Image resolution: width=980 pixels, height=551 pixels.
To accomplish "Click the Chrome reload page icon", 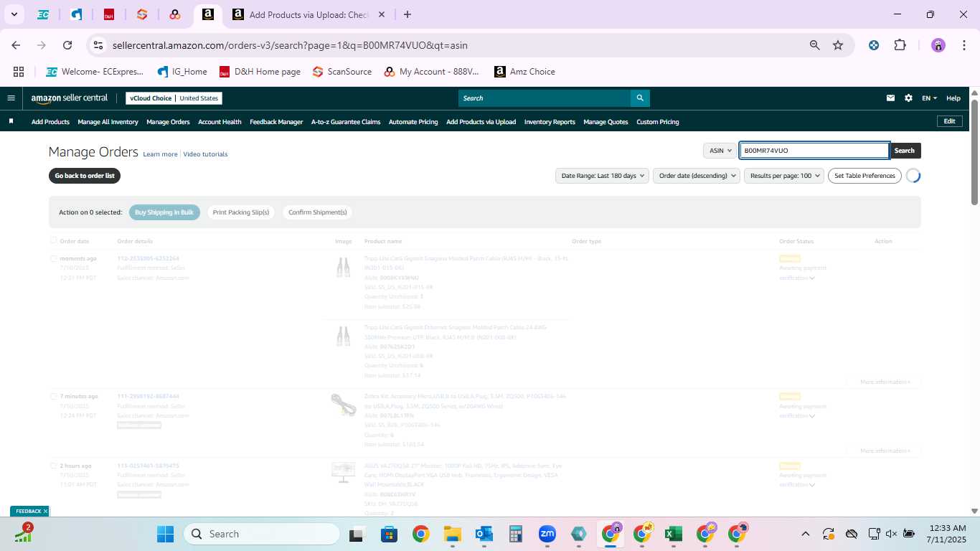I will (x=67, y=45).
